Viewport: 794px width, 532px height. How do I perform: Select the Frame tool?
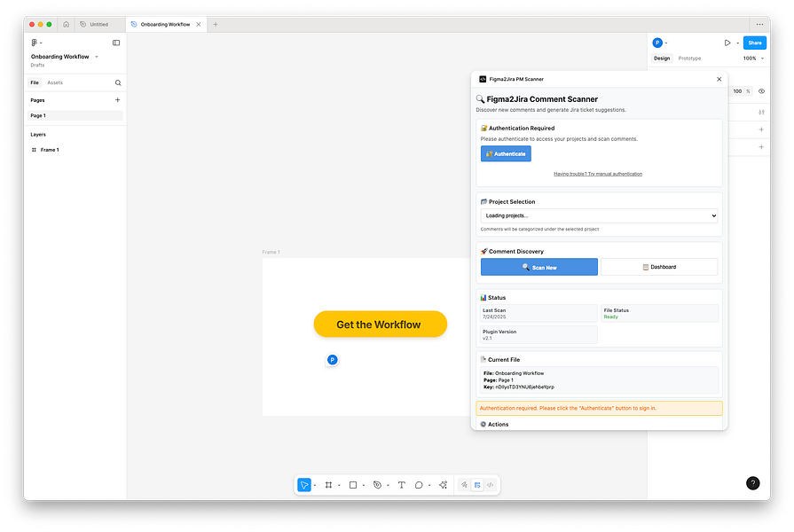[329, 484]
